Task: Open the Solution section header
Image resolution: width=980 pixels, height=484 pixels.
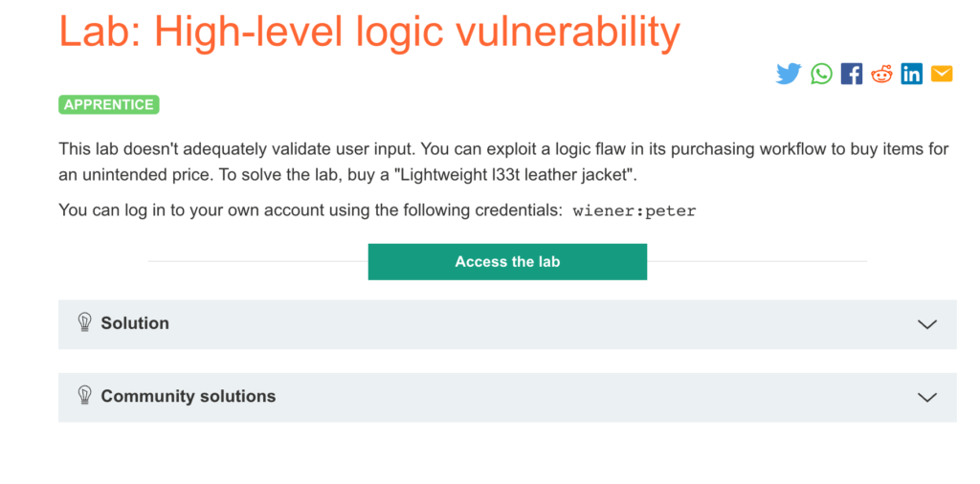Action: tap(507, 324)
